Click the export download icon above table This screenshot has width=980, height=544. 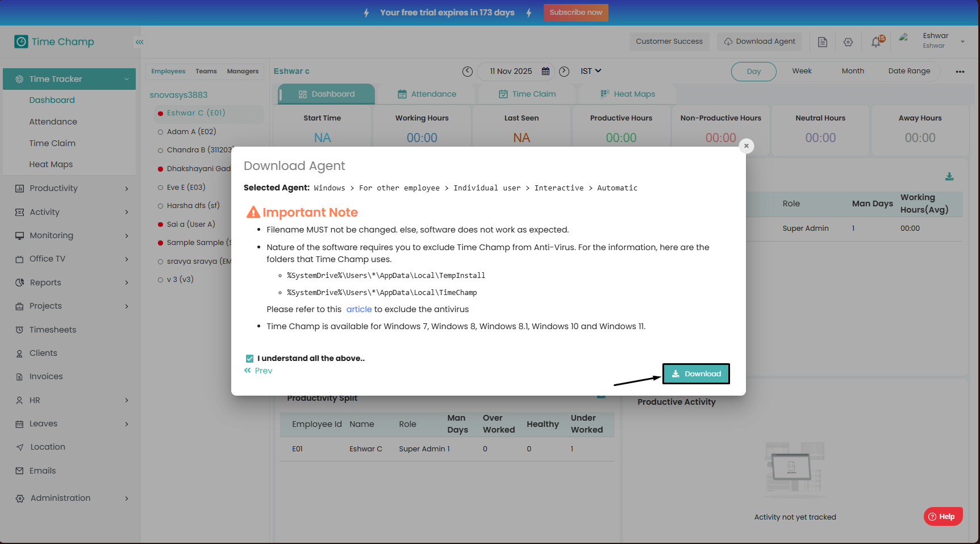[949, 177]
